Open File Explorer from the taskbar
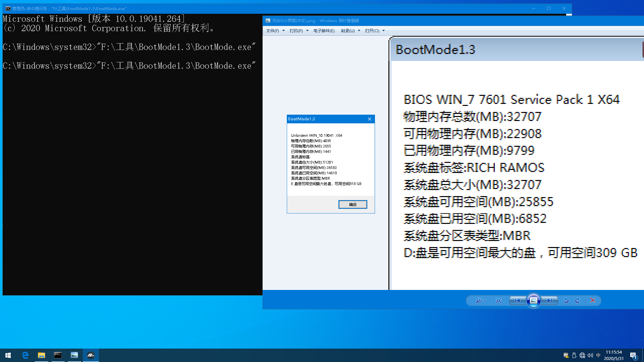This screenshot has width=644, height=362. click(41, 355)
